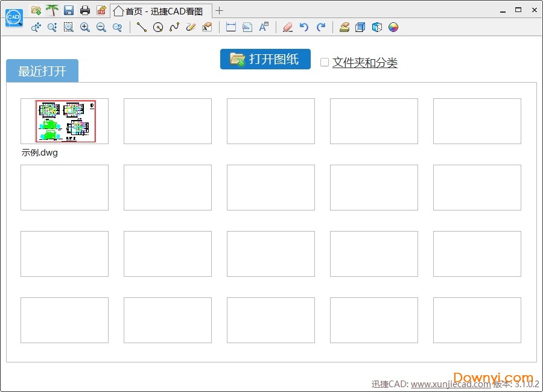The width and height of the screenshot is (543, 392).
Task: Open the Eraser tool
Action: click(288, 27)
